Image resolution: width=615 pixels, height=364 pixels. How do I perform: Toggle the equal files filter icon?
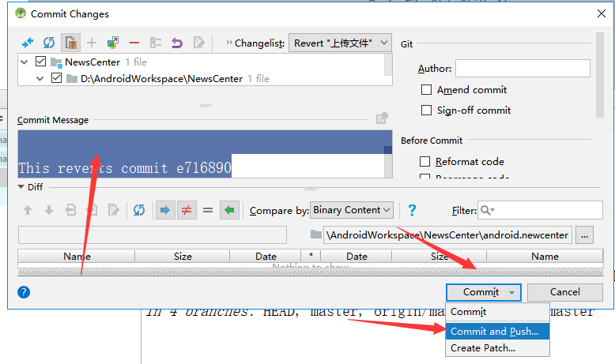click(x=208, y=210)
